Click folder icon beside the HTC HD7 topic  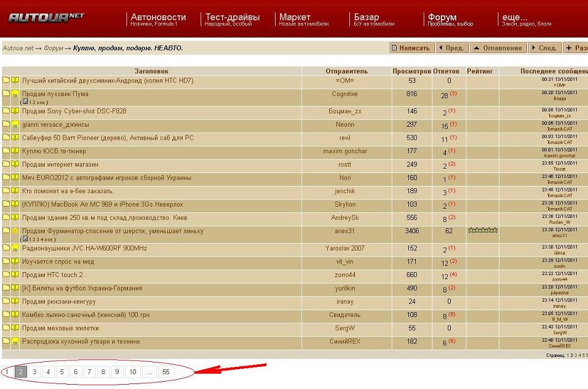coord(6,81)
